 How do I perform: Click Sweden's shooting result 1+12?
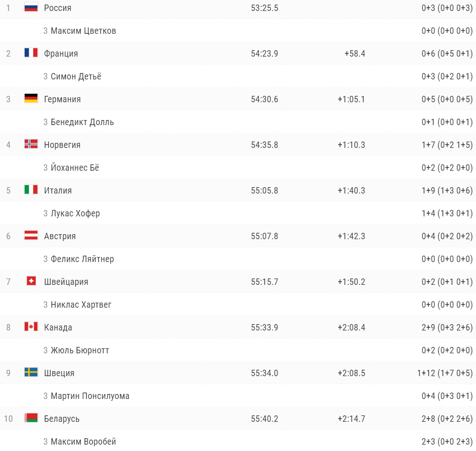tap(426, 373)
